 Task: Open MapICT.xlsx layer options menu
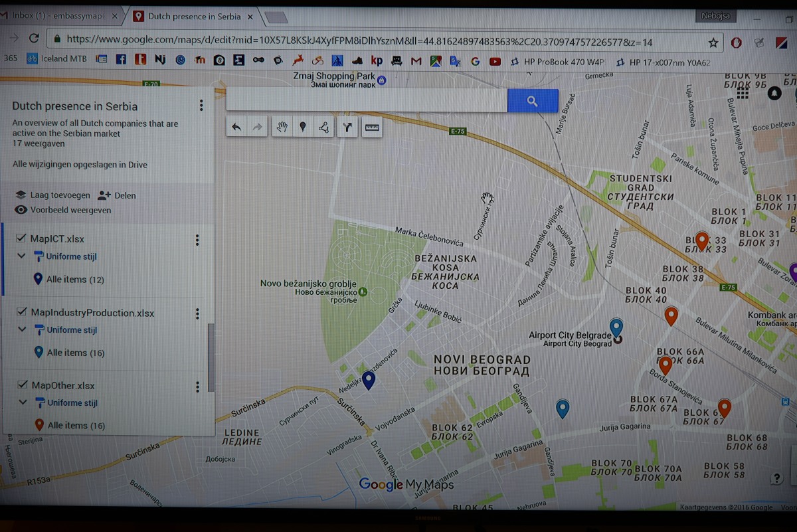tap(197, 240)
